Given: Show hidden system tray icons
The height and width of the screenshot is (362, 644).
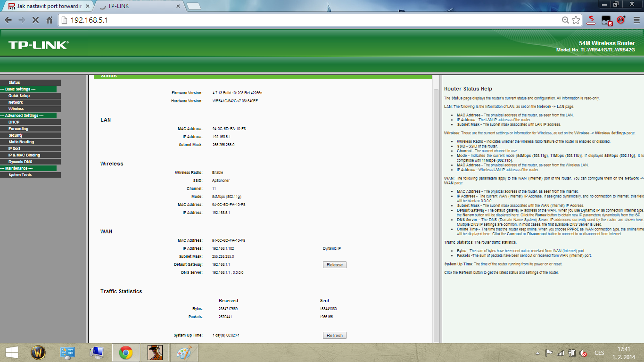Looking at the screenshot, I should pos(538,353).
